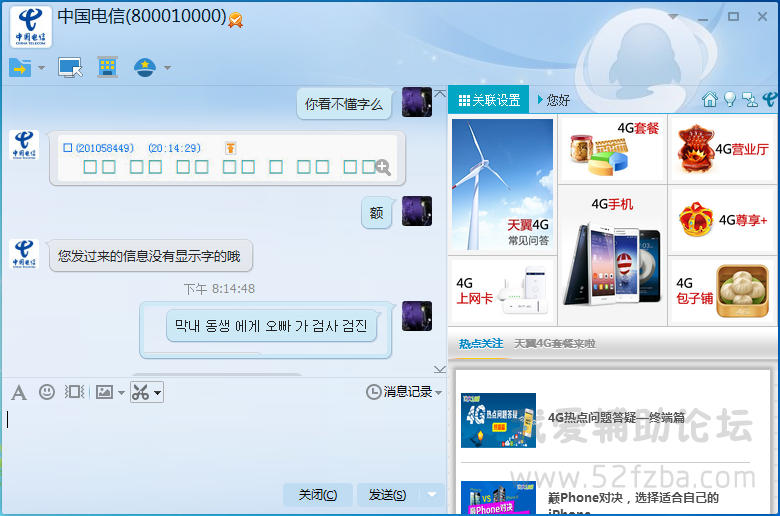Select the 您好 tab
Viewport: 780px width, 516px height.
pos(554,100)
